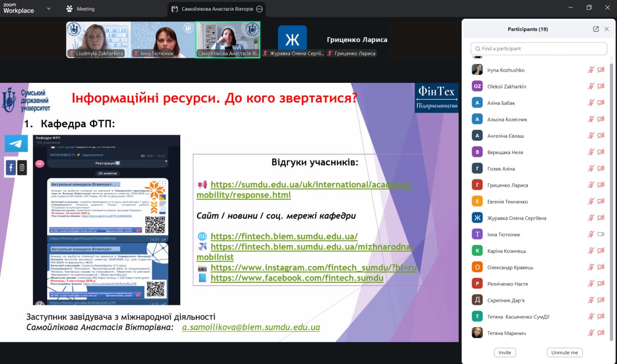Pop out the Participants panel
This screenshot has height=364, width=617.
(596, 29)
